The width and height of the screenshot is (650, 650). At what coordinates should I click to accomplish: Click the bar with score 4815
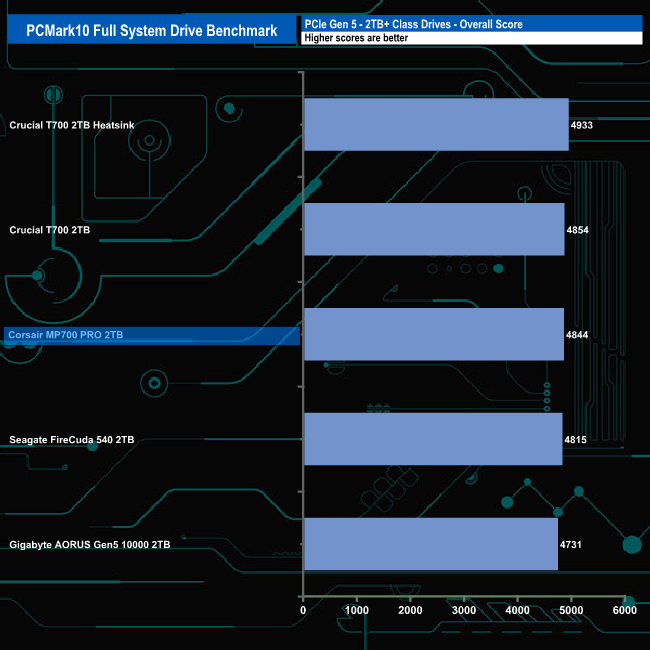pyautogui.click(x=433, y=439)
